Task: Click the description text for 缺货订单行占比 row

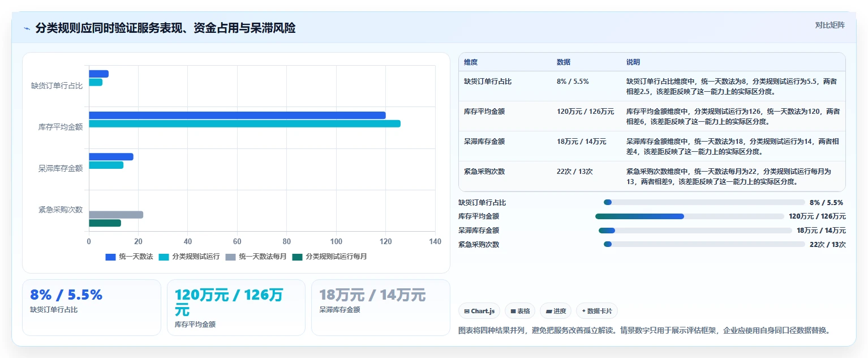Action: click(732, 86)
